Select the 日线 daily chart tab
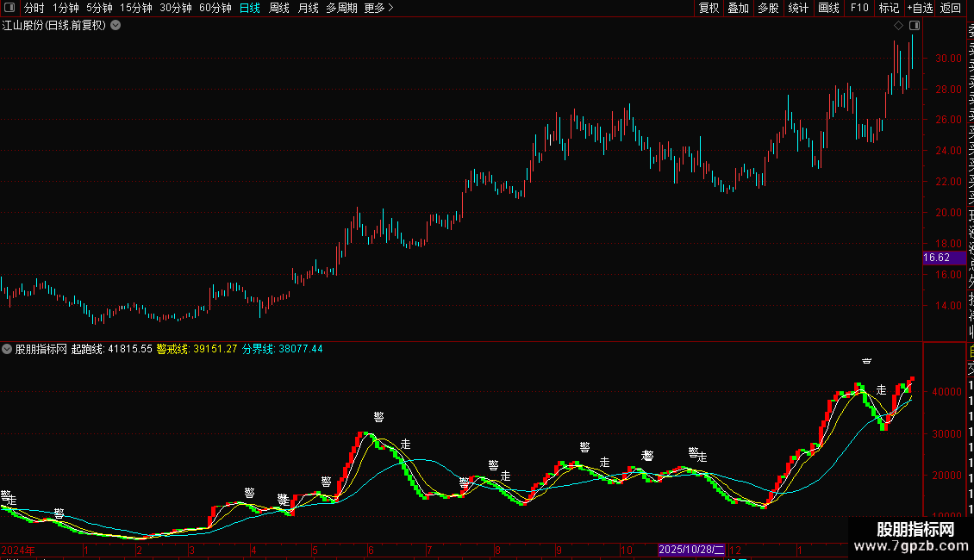This screenshot has width=974, height=560. (x=250, y=8)
